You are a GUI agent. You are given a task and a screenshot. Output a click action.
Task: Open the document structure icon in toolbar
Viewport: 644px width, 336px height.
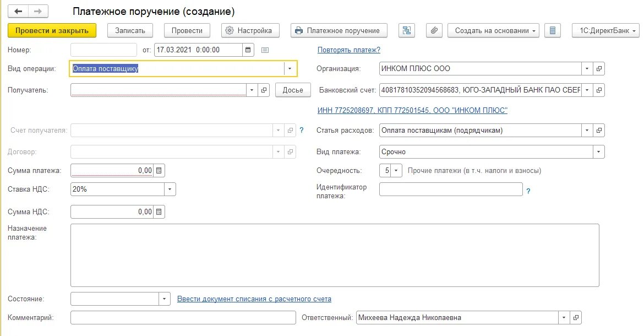pyautogui.click(x=407, y=31)
